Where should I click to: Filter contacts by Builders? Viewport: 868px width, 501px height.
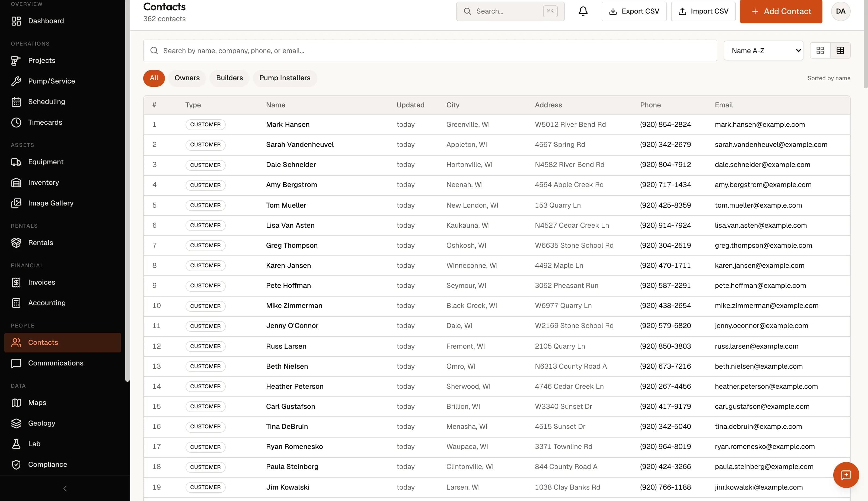pos(229,78)
